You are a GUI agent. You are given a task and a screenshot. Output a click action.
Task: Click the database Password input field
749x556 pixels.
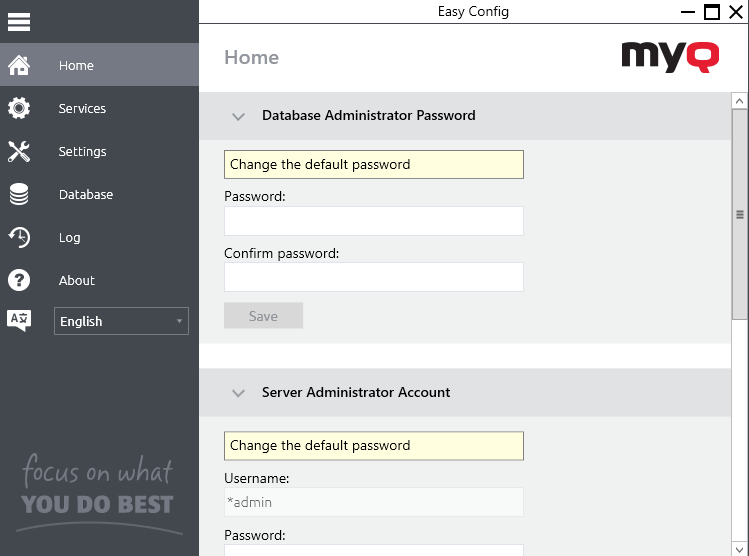(373, 221)
